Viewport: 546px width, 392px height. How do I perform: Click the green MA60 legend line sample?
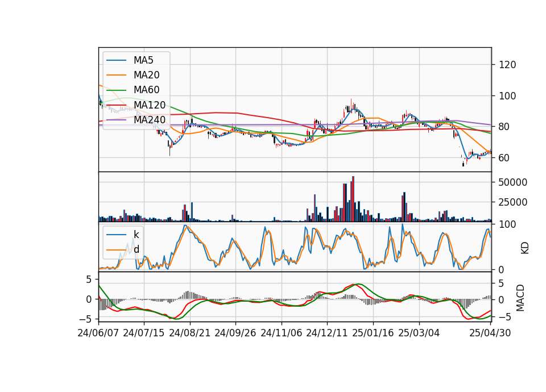click(x=116, y=90)
